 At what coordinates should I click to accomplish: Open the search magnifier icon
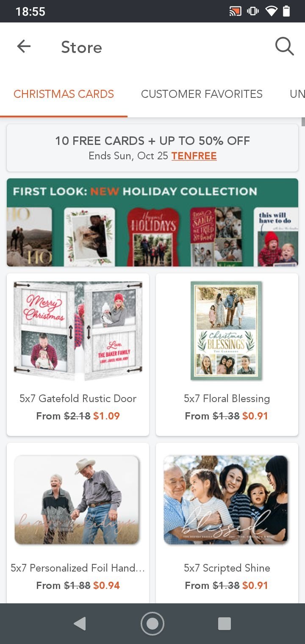coord(284,47)
